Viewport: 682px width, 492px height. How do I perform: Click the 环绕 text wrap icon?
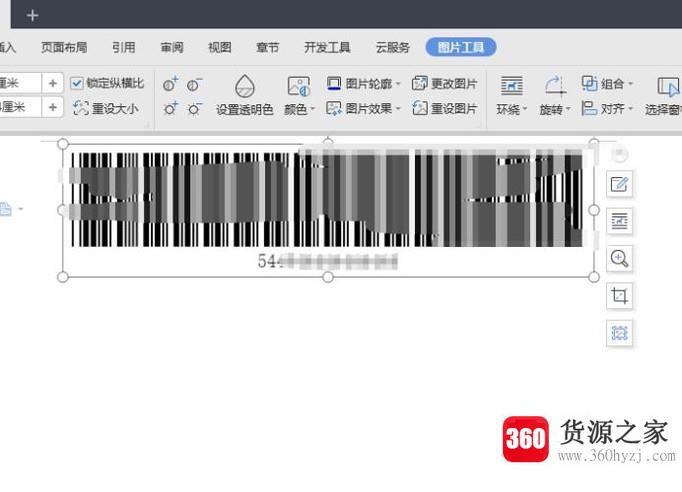click(x=512, y=85)
